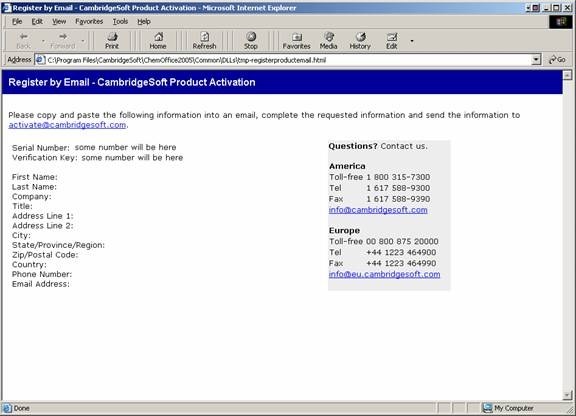Click the City label
Viewport: 576px width, 416px height.
point(21,236)
